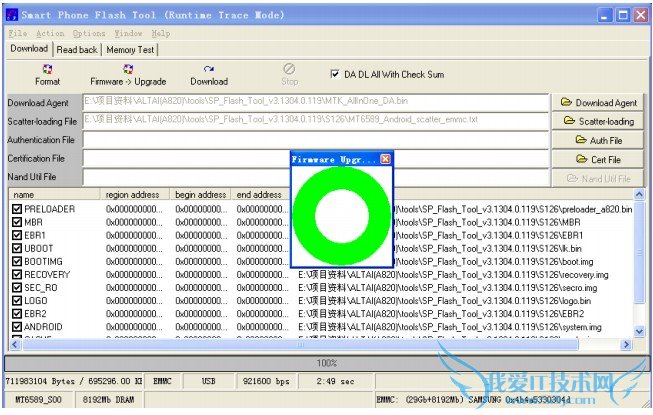Open the Scatter-loading file browser
This screenshot has width=653, height=415.
[599, 121]
